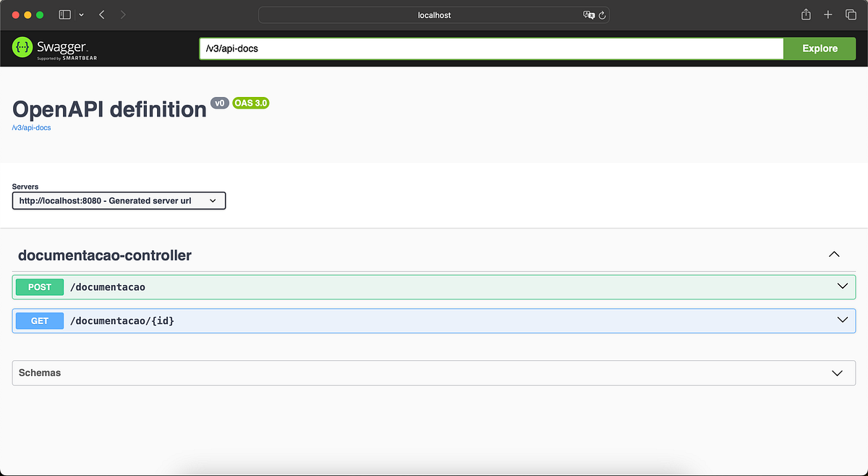Screen dimensions: 868x476
Task: Click the browser forward arrow icon
Action: (x=122, y=14)
